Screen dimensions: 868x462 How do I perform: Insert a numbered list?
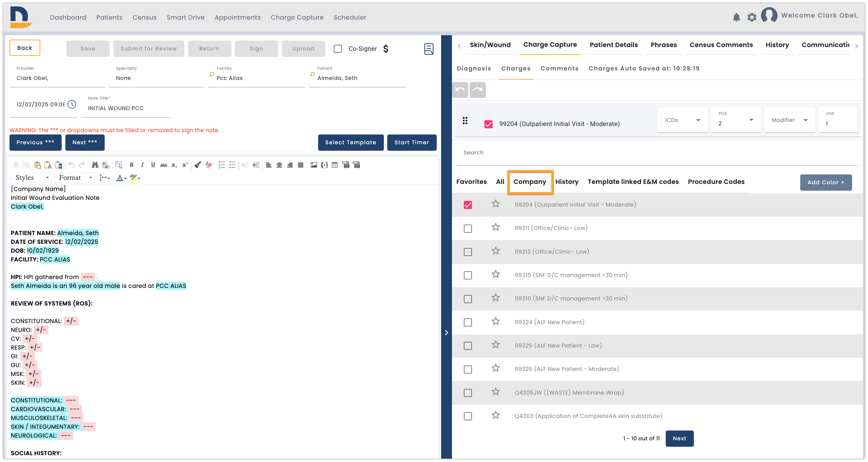click(222, 165)
